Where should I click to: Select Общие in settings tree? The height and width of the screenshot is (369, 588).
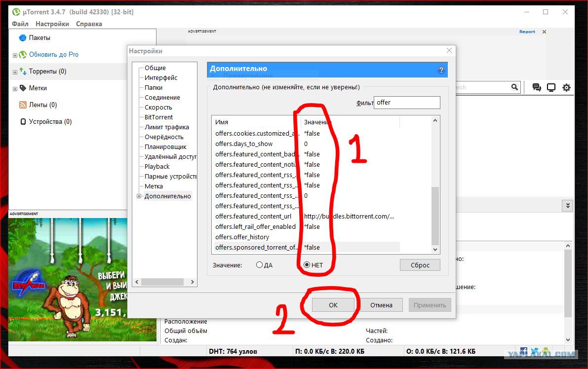155,68
